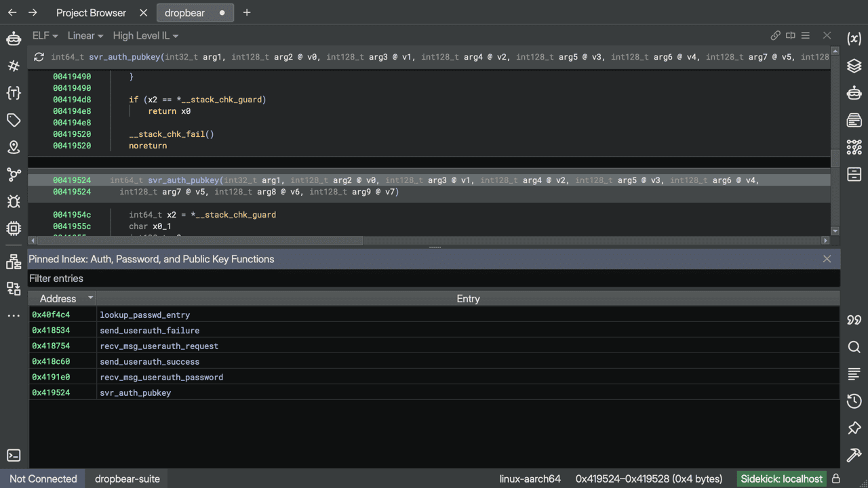The width and height of the screenshot is (868, 488).
Task: Select the send_userauth_success entry
Action: click(434, 362)
